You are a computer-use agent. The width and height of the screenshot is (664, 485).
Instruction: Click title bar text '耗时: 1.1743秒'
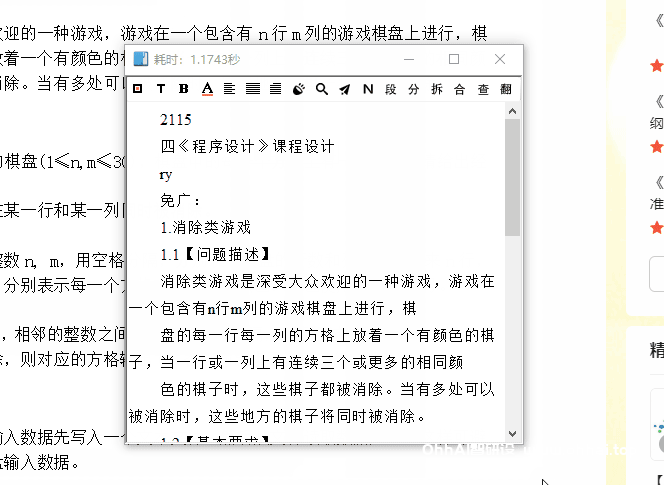point(197,60)
